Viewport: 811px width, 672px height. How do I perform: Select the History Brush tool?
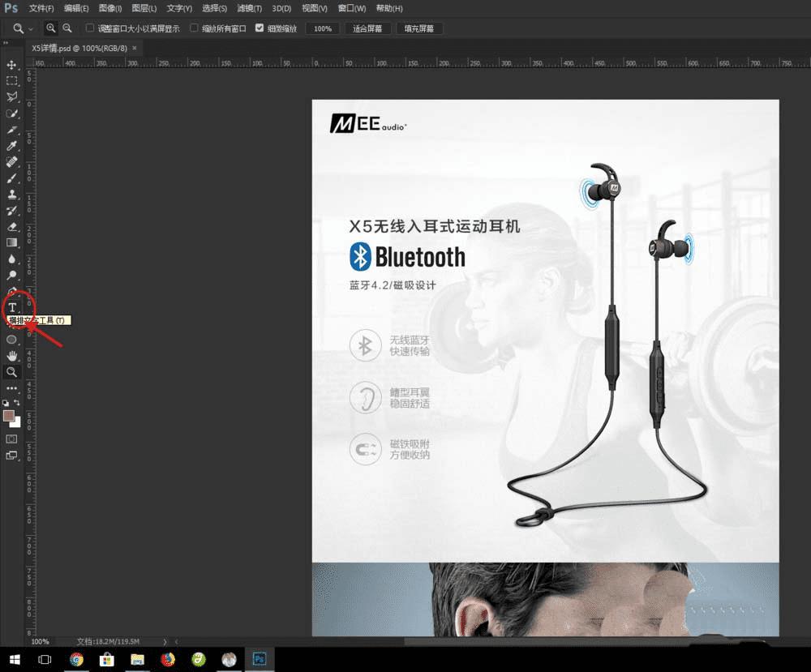pos(11,211)
